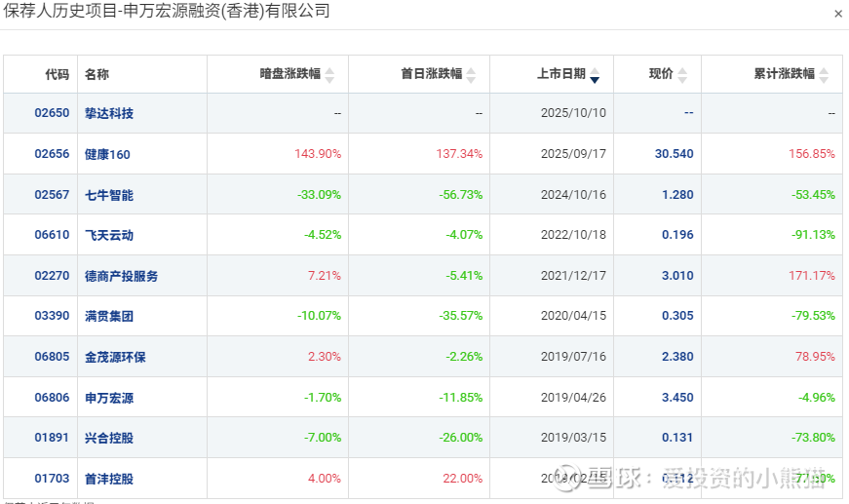Open stock code 02567
The width and height of the screenshot is (849, 504).
[52, 194]
